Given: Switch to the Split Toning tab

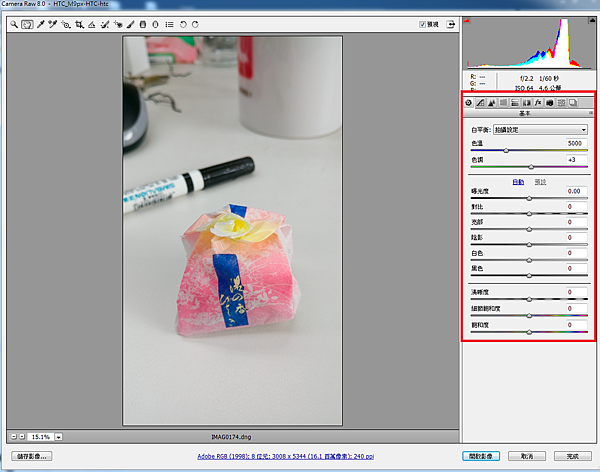Looking at the screenshot, I should pos(515,103).
